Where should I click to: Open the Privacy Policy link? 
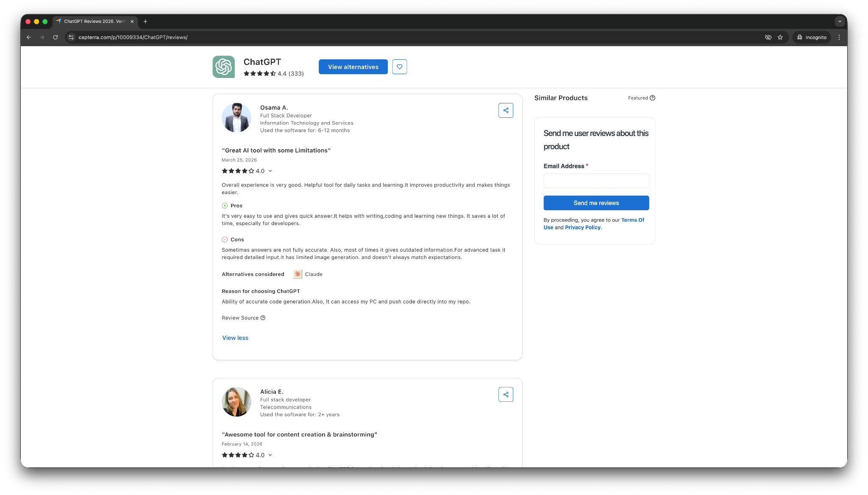(x=583, y=228)
